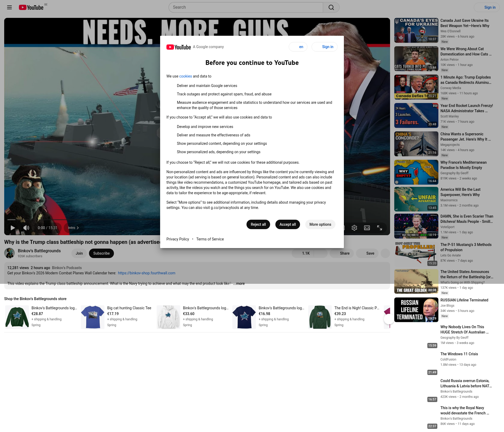Open Privacy Policy link

click(x=178, y=239)
